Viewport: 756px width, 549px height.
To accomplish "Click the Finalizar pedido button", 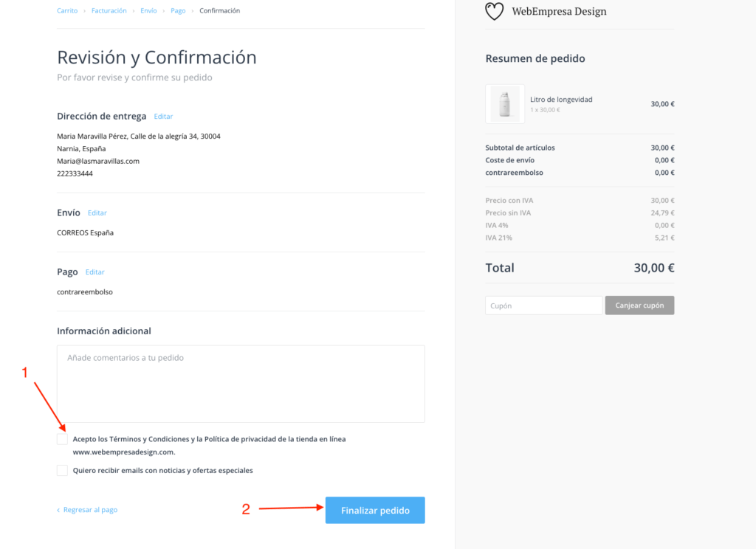I will click(x=375, y=510).
